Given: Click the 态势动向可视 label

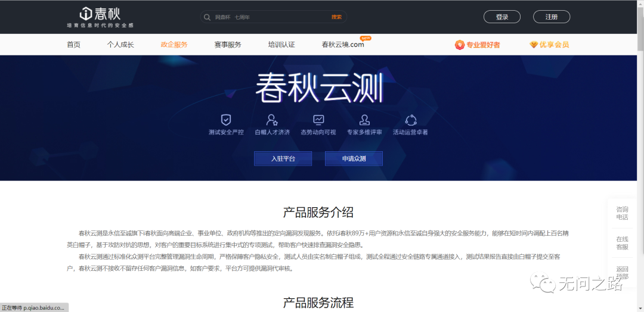Looking at the screenshot, I should click(318, 132).
